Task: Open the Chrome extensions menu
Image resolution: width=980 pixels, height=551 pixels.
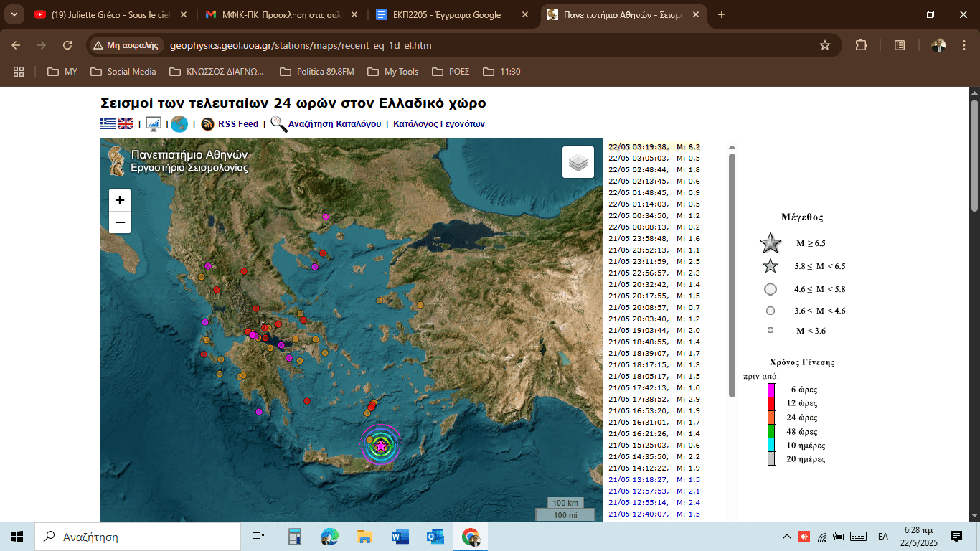Action: coord(862,45)
